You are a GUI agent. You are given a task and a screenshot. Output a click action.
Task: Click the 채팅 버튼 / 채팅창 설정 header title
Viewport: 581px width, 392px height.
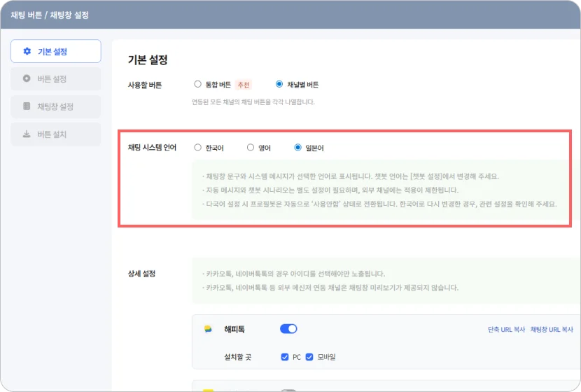50,15
